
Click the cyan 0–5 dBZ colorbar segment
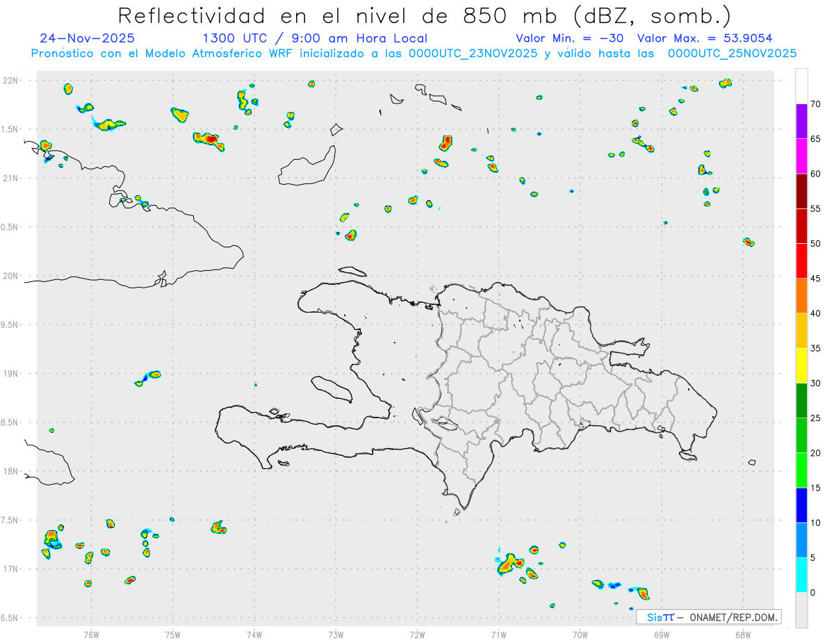(801, 575)
